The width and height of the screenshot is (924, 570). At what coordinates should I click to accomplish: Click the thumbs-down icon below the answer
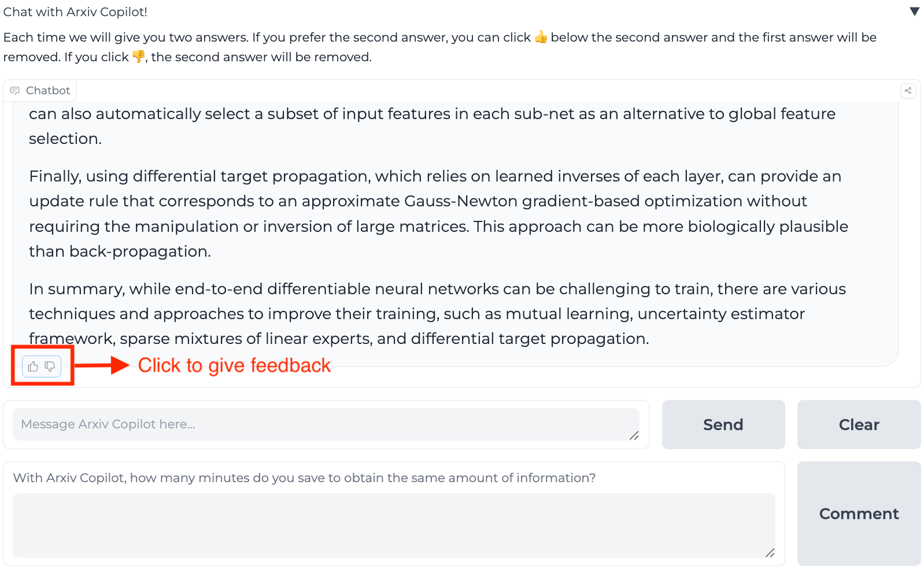pos(50,367)
